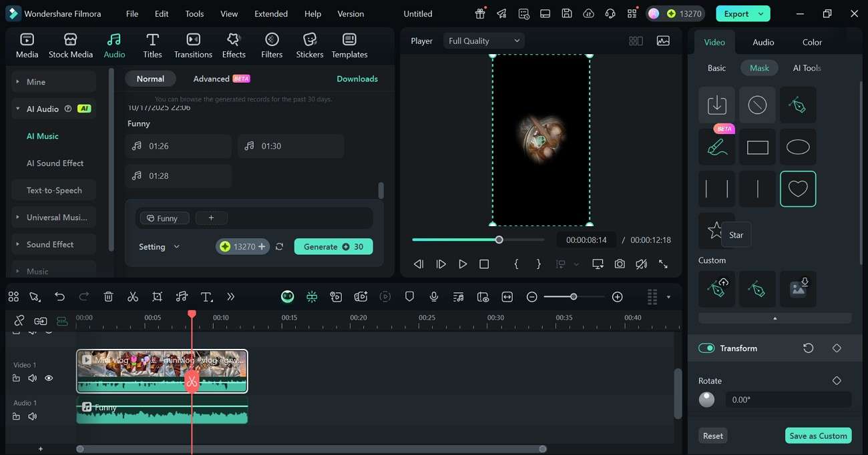Select Text-to-Speech in sidebar
The image size is (868, 455).
point(54,190)
